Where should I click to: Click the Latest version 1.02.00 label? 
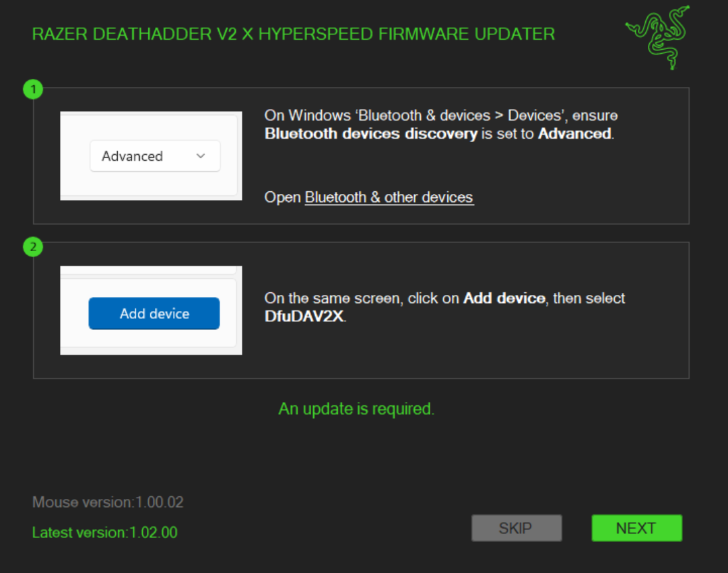pyautogui.click(x=104, y=533)
